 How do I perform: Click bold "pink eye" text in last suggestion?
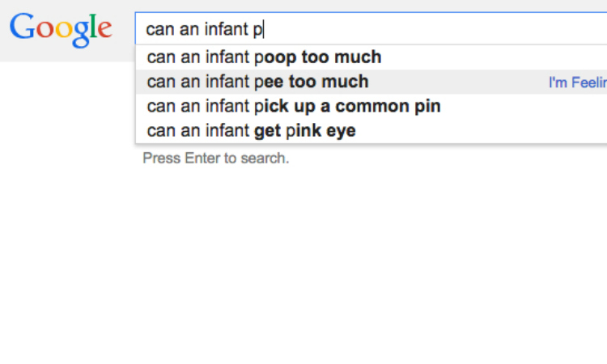320,131
